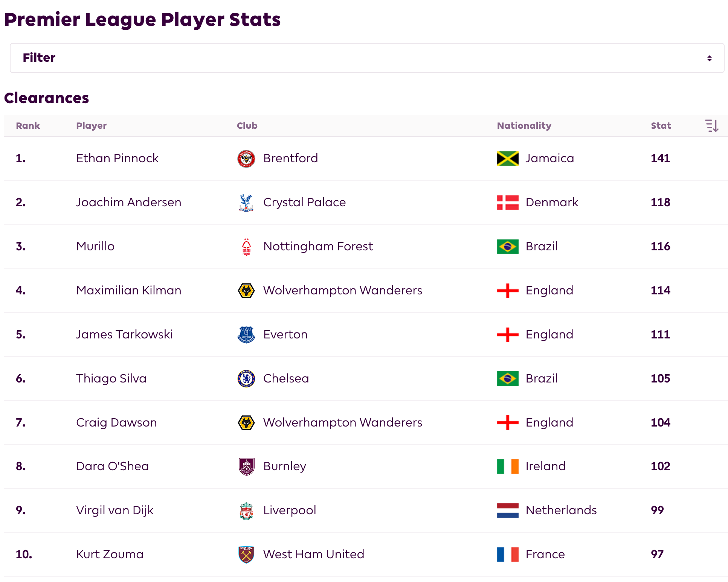This screenshot has height=582, width=728.
Task: Click the Everton club crest
Action: [x=246, y=335]
